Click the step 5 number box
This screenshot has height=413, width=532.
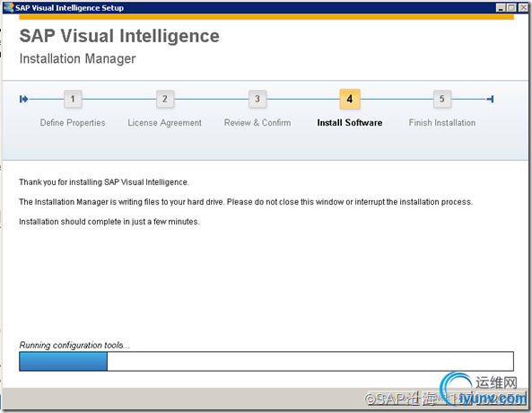coord(441,99)
